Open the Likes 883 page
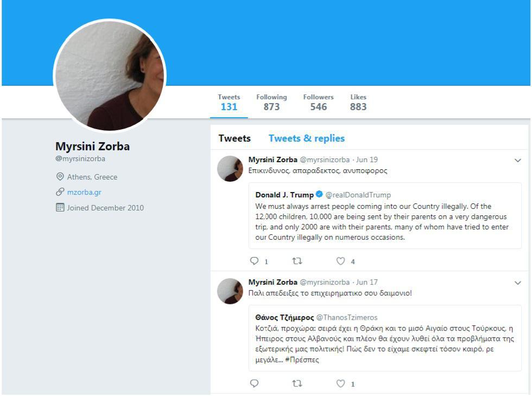This screenshot has height=396, width=532. 358,103
